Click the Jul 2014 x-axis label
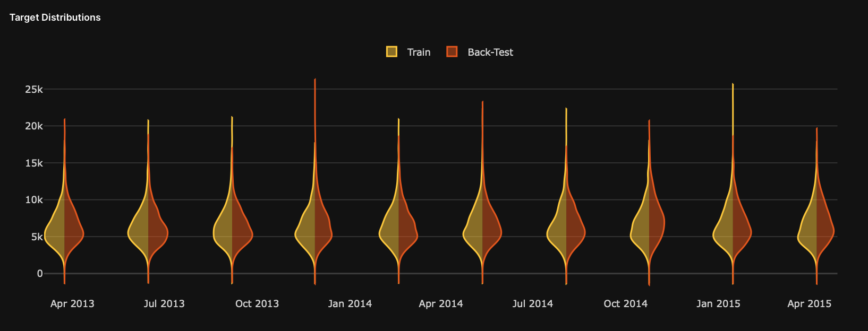This screenshot has width=868, height=331. pyautogui.click(x=533, y=303)
